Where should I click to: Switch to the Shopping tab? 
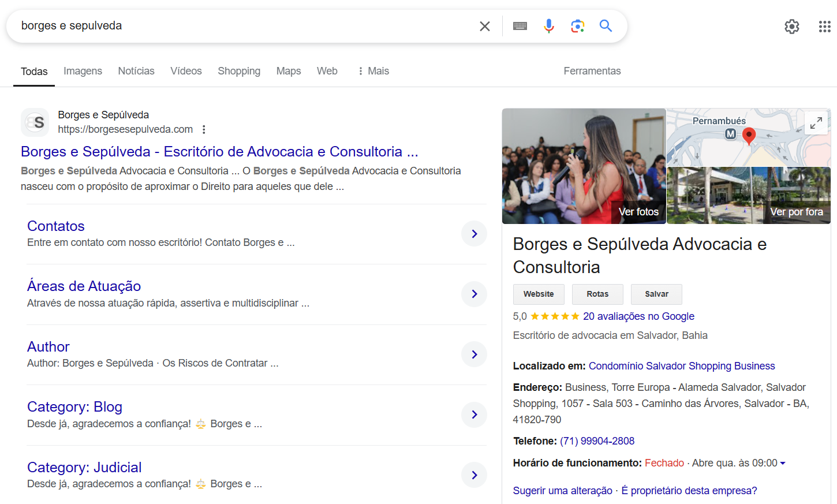click(239, 71)
